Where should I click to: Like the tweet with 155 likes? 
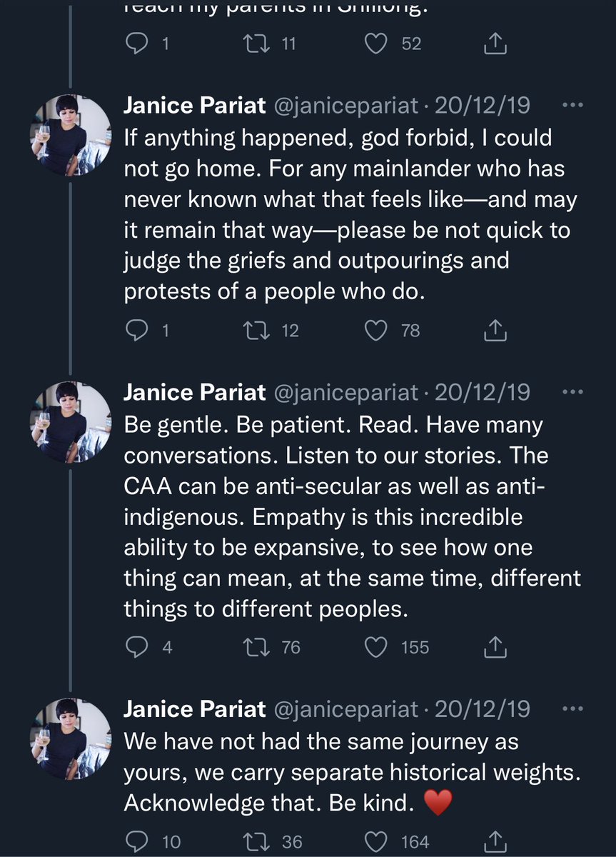(x=375, y=647)
